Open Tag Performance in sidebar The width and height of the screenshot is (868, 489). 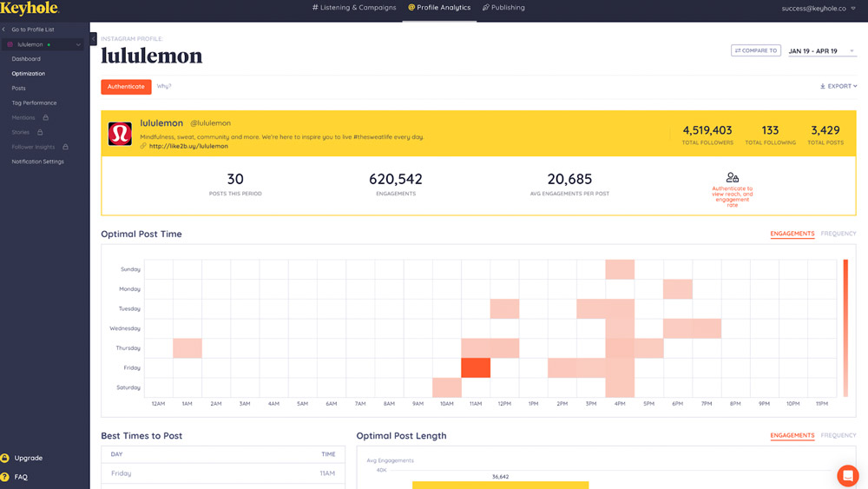pos(34,103)
